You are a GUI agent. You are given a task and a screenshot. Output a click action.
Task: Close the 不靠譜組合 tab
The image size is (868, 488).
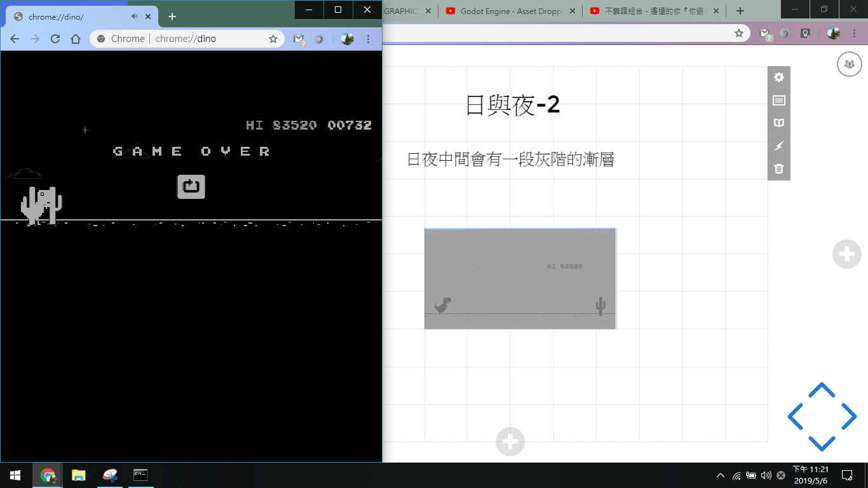[717, 11]
